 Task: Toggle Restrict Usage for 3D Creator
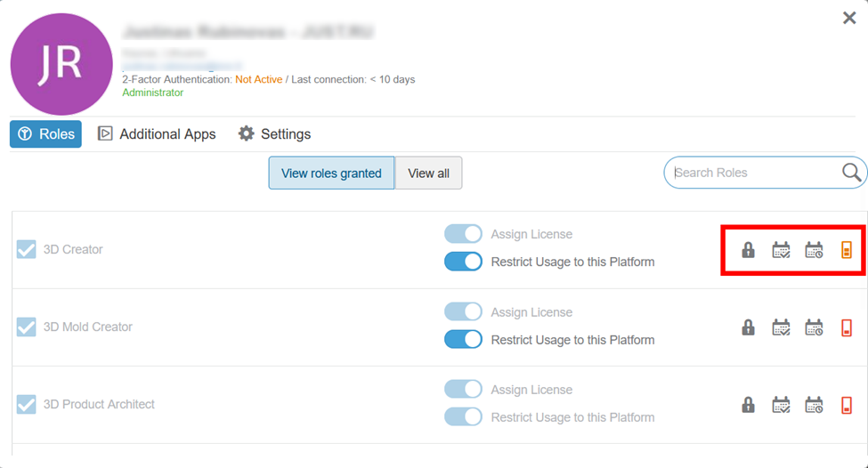coord(463,262)
